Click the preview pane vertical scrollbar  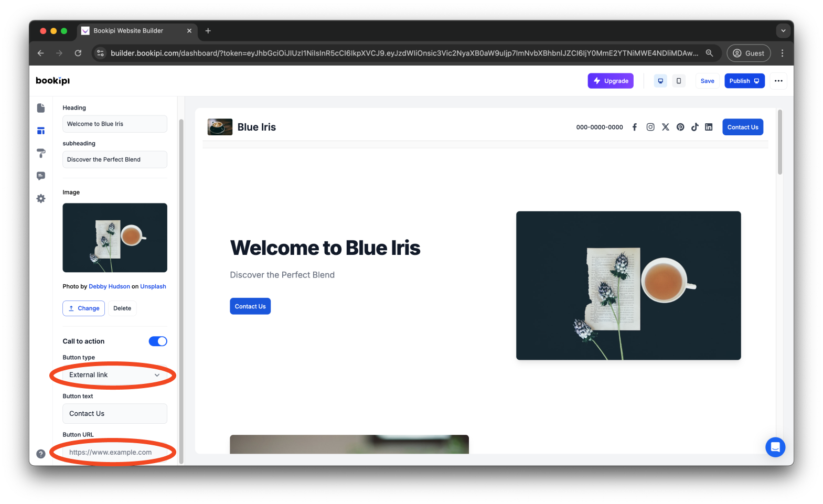point(780,142)
